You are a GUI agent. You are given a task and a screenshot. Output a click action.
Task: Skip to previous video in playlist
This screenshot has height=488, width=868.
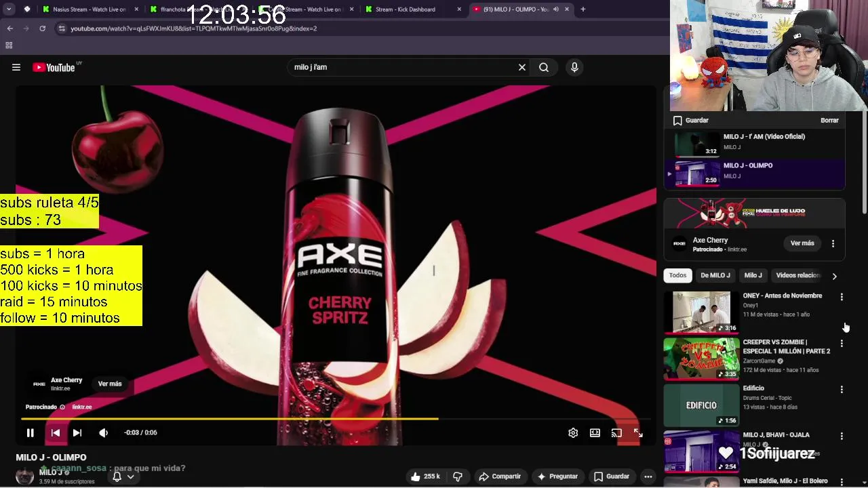click(56, 432)
